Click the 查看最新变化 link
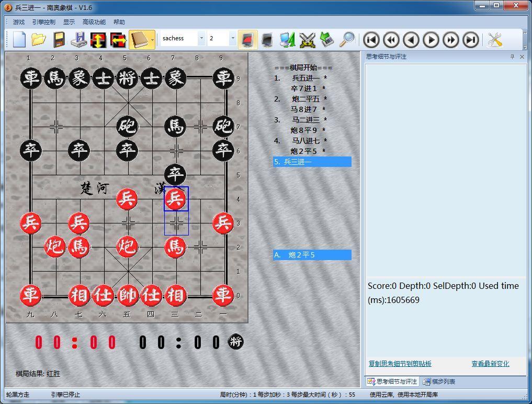Viewport: 532px width, 404px height. (490, 364)
